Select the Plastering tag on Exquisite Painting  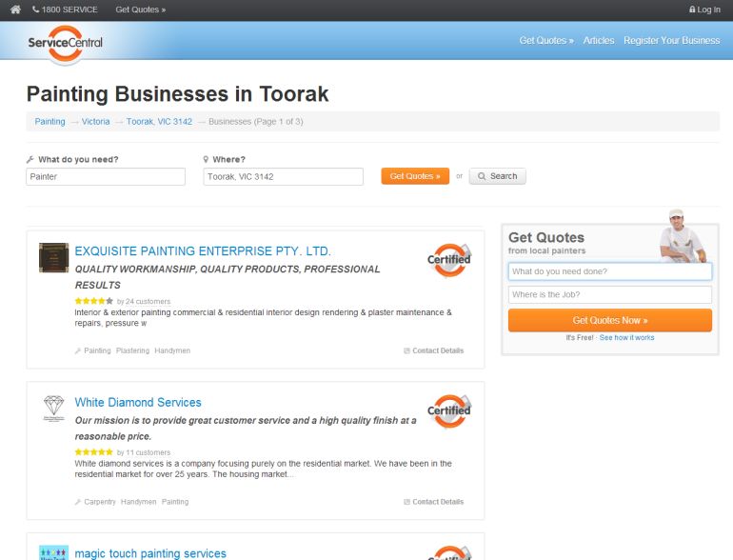coord(132,350)
